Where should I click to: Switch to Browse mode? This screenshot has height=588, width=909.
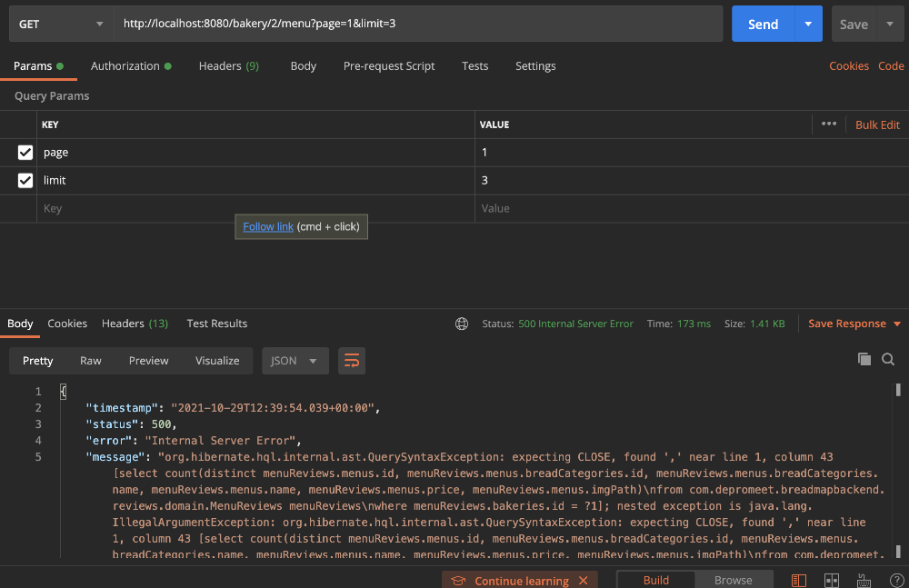[734, 580]
